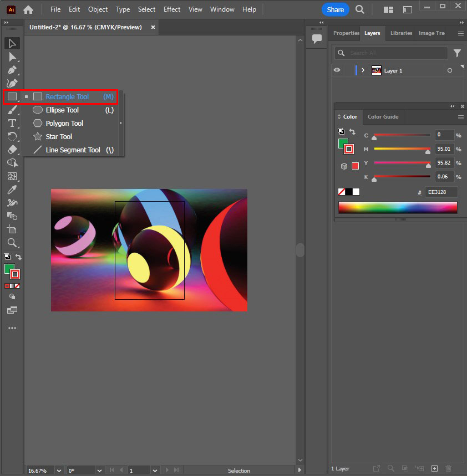Screen dimensions: 467x476
Task: Click Layer 1 target circle
Action: pos(449,70)
